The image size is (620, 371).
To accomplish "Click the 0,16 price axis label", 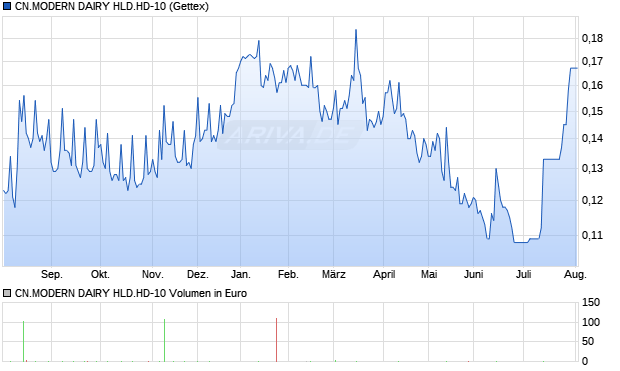I will pyautogui.click(x=592, y=85).
